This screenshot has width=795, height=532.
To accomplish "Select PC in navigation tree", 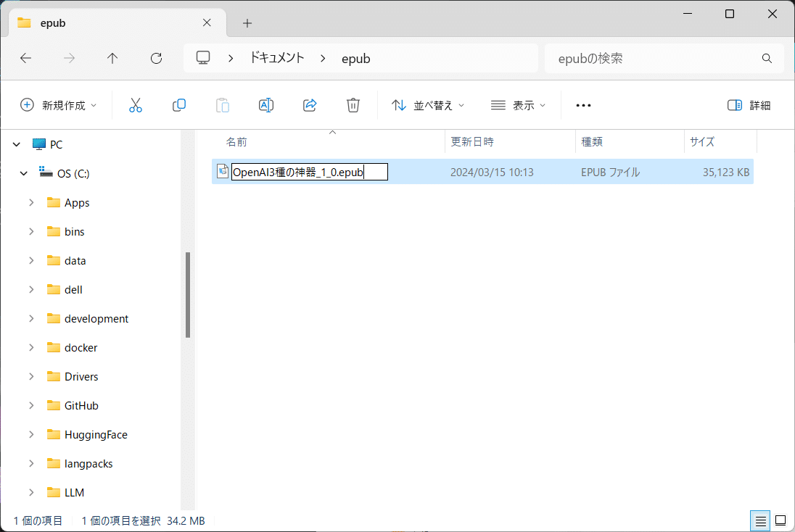I will 47,144.
